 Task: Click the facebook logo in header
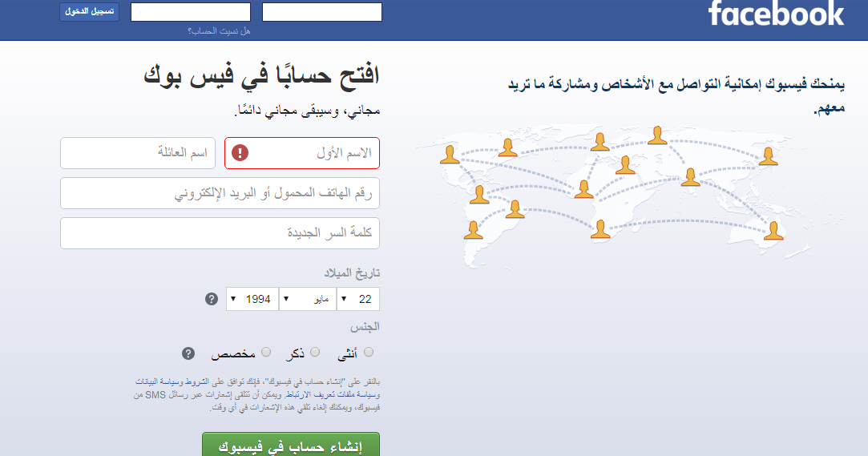tap(776, 14)
